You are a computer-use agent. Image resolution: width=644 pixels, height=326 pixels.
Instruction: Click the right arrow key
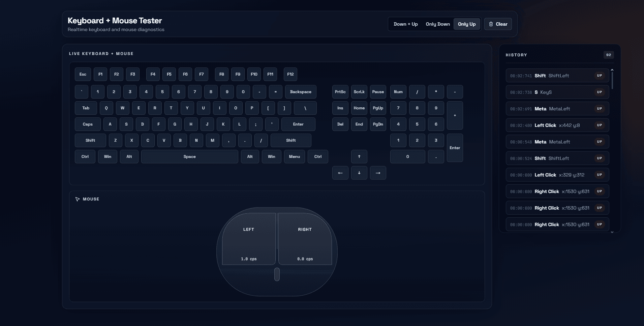click(x=378, y=173)
